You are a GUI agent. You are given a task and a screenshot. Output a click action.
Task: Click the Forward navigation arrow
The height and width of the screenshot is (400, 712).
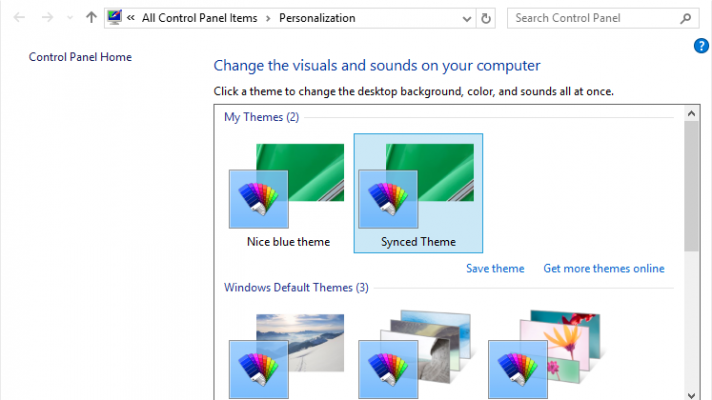click(46, 18)
